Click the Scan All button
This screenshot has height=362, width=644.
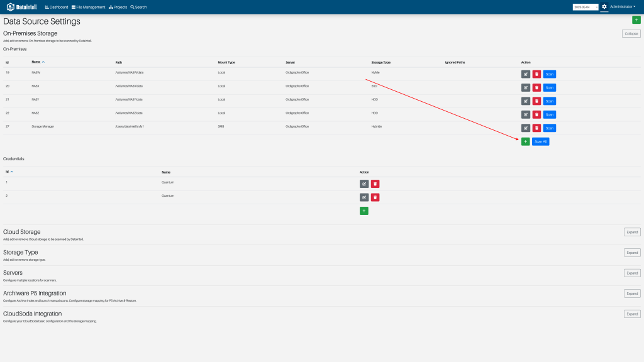[x=540, y=141]
